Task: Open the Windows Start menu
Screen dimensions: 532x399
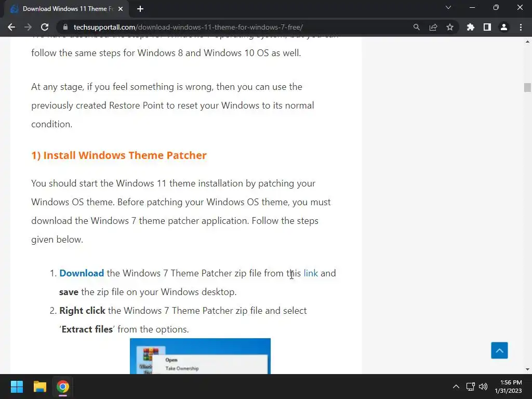Action: click(17, 387)
